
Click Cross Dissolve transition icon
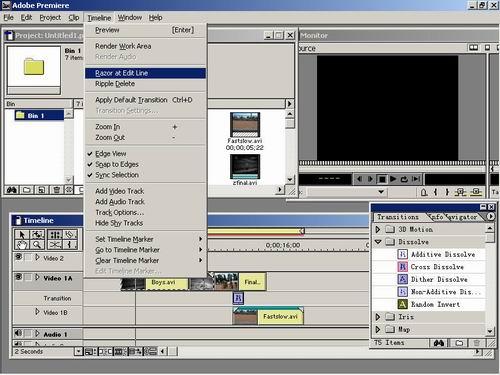point(403,267)
